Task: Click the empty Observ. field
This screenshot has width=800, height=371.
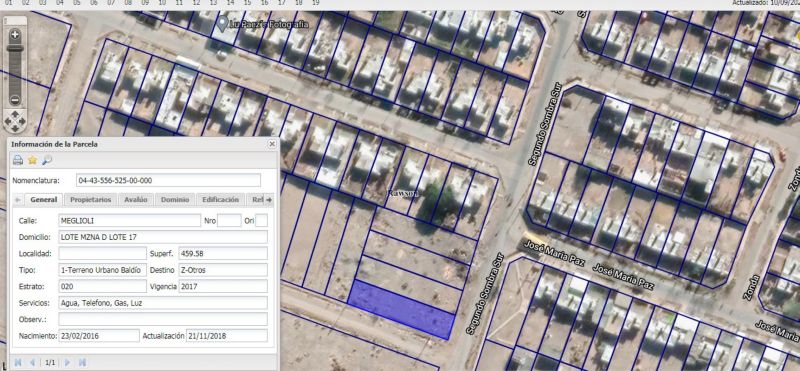Action: (163, 319)
